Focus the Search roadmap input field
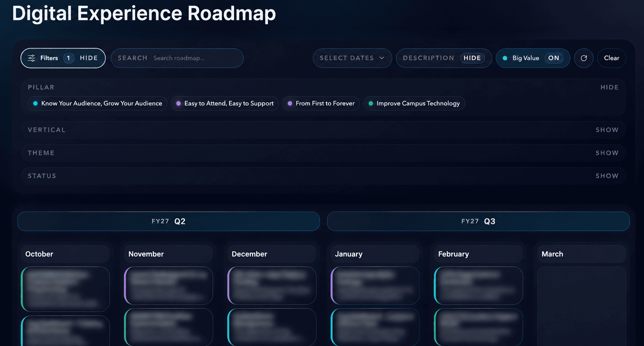The height and width of the screenshot is (346, 644). click(177, 58)
